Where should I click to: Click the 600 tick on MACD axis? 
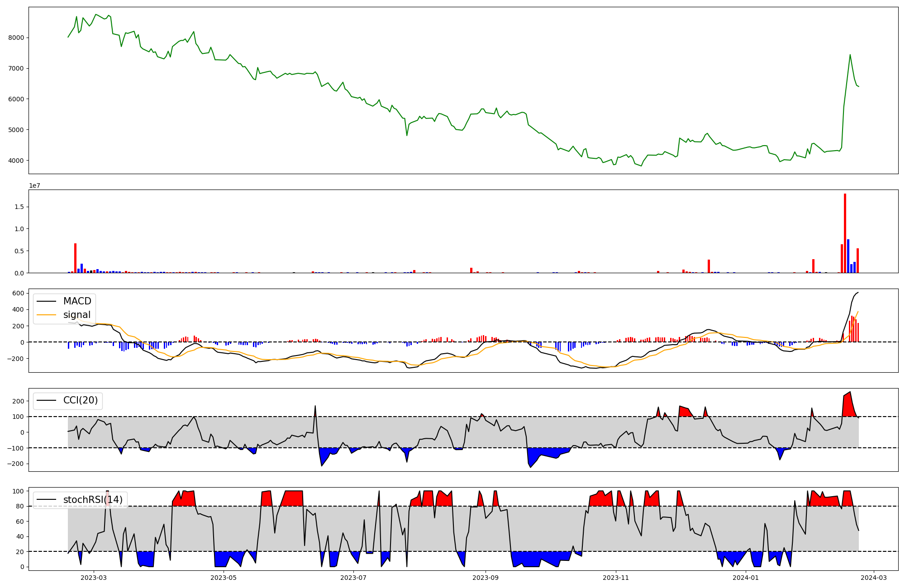click(18, 293)
